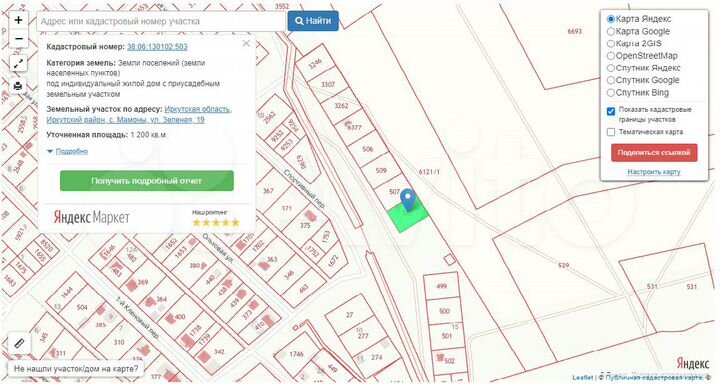The width and height of the screenshot is (720, 384).
Task: Select parcel labeled 375
Action: 305,226
